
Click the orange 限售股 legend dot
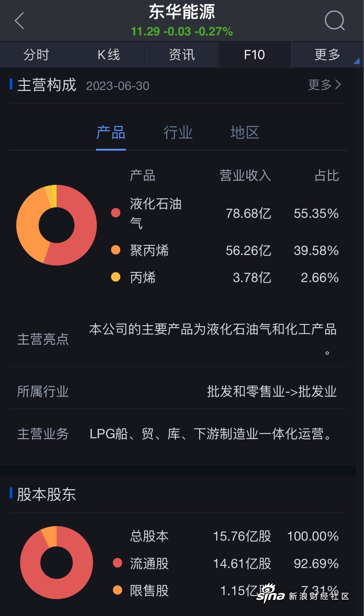[118, 590]
